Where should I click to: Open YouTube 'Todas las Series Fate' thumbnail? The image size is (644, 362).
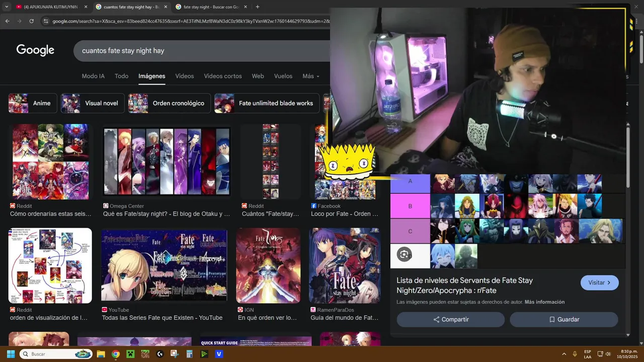(x=164, y=265)
